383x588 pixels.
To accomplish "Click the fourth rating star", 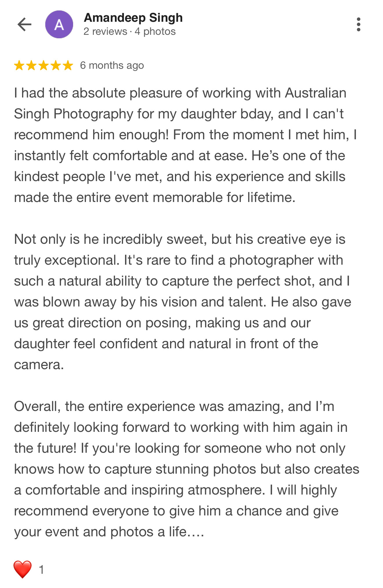I will 56,66.
